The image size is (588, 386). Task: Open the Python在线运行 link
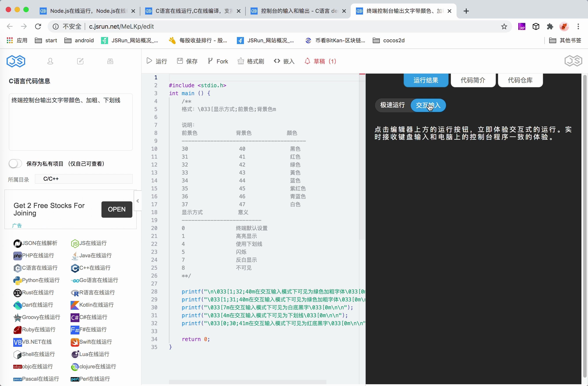click(x=36, y=280)
